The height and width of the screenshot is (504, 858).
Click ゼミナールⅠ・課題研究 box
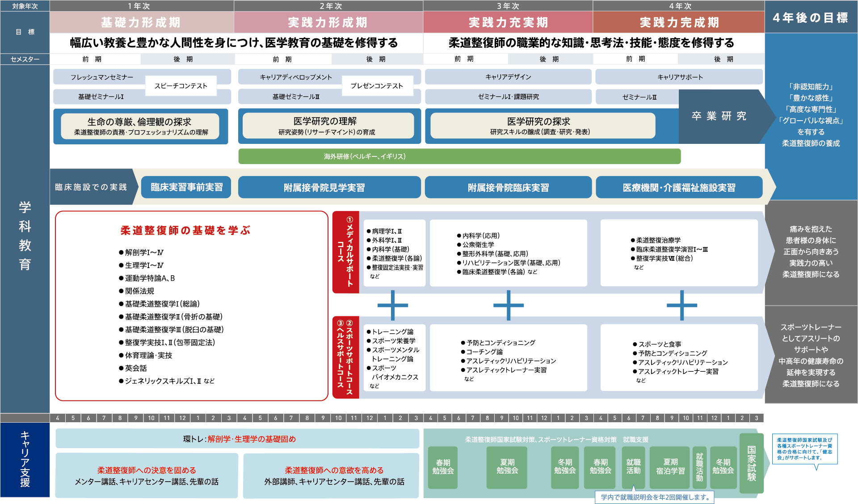click(x=508, y=97)
